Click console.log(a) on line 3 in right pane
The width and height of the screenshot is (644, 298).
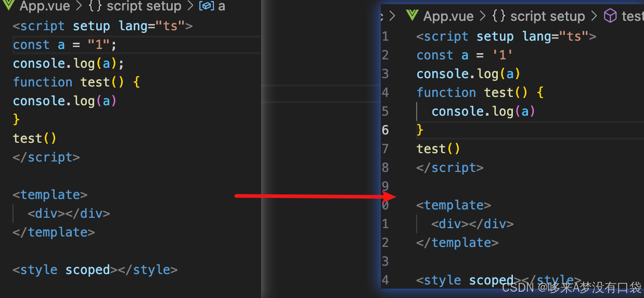coord(469,74)
